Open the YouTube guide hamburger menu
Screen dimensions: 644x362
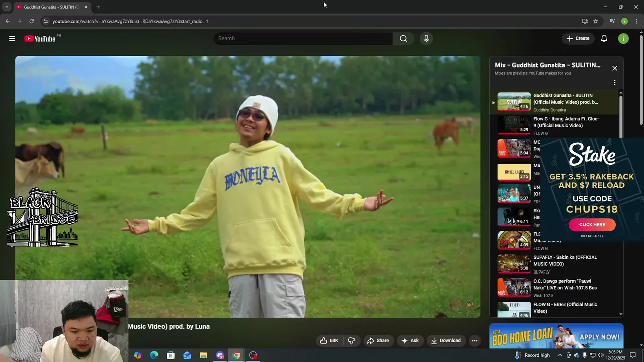click(12, 39)
